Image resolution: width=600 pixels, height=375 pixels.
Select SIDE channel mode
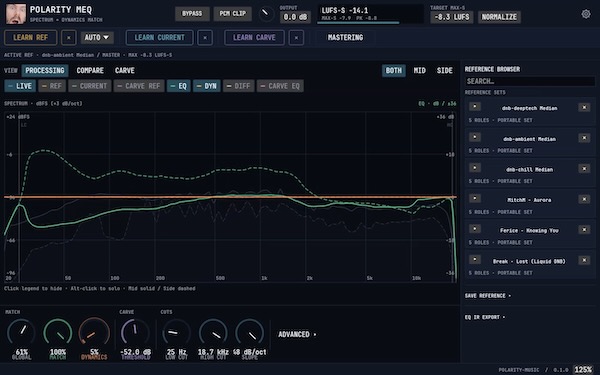click(445, 70)
